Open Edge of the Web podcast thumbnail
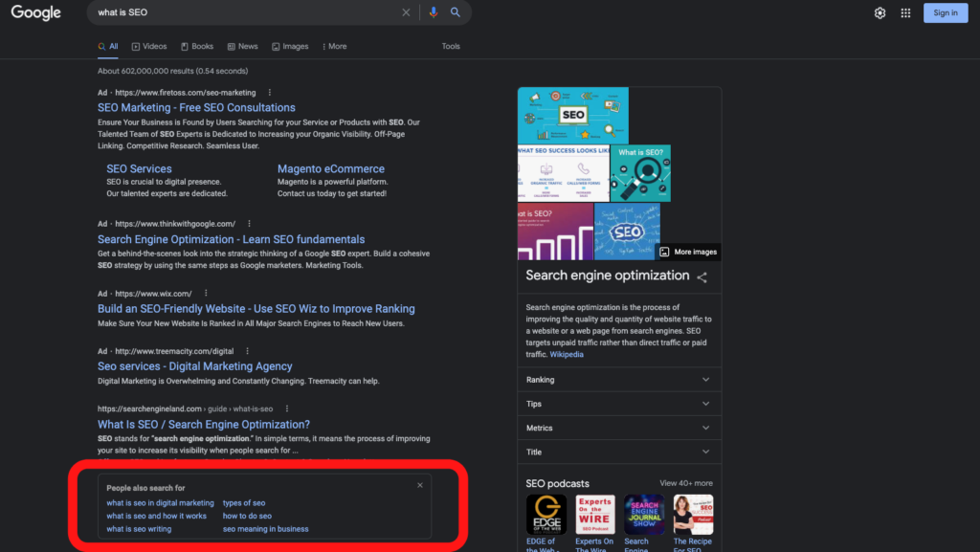The image size is (980, 552). 546,515
